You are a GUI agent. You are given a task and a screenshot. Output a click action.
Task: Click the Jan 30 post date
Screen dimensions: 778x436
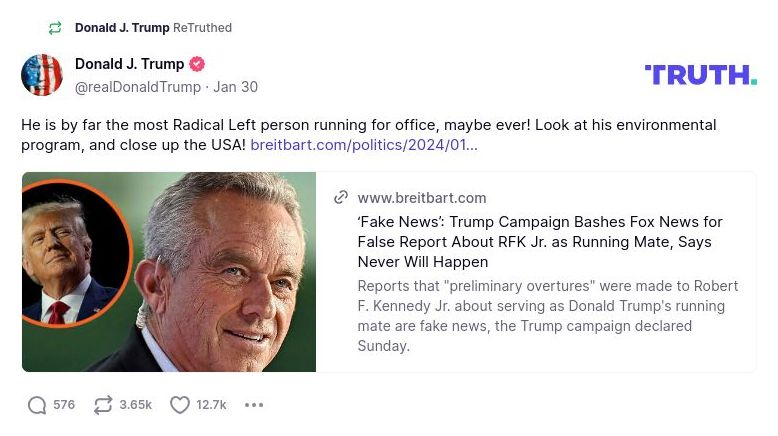pos(235,87)
